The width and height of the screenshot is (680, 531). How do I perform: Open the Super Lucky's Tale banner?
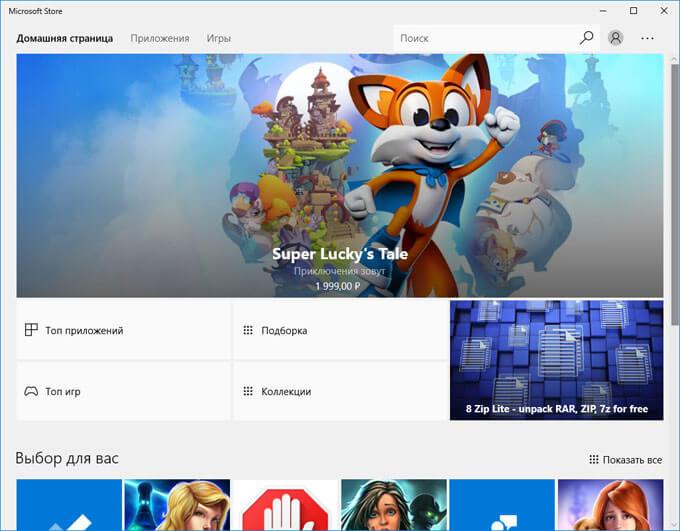click(340, 175)
